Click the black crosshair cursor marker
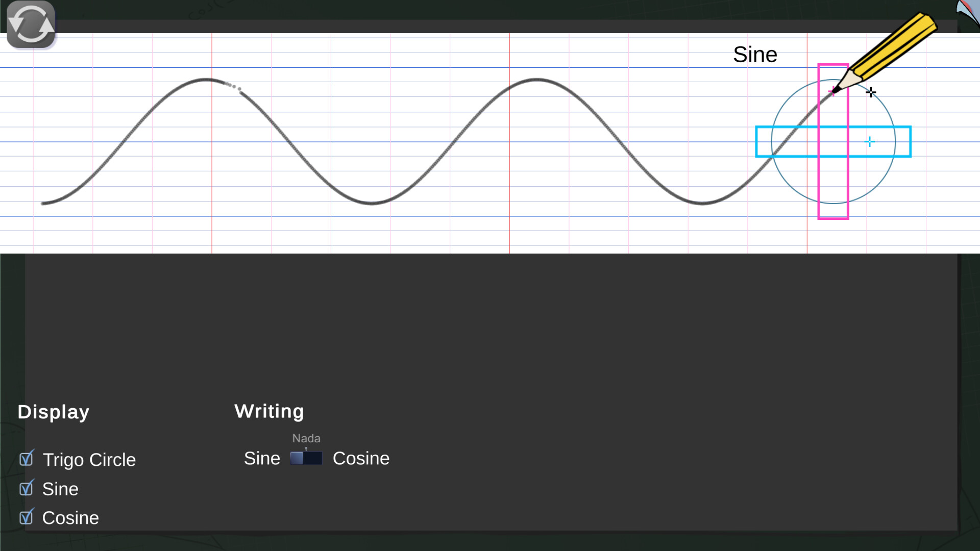The width and height of the screenshot is (980, 551). (x=871, y=92)
